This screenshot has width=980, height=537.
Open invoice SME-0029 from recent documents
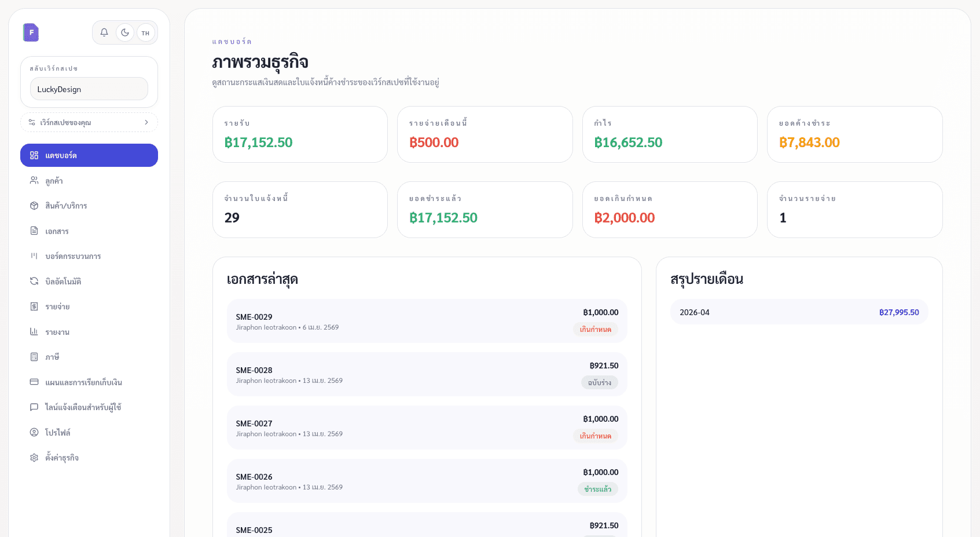(x=426, y=321)
